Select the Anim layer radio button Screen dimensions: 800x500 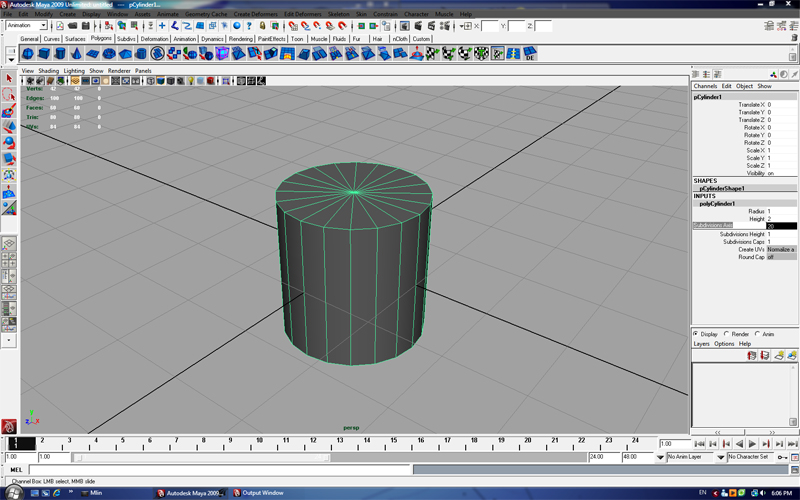point(758,334)
